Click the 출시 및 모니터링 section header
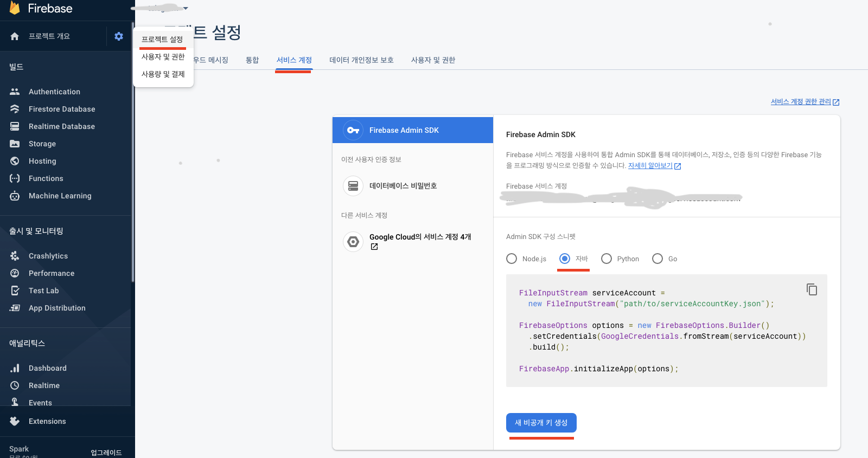The height and width of the screenshot is (458, 868). coord(36,231)
